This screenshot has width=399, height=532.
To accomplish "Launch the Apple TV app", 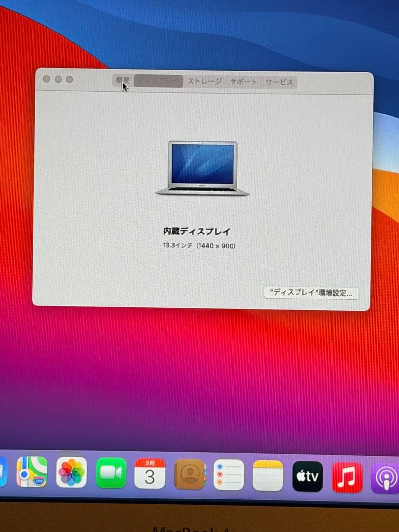I will point(306,474).
